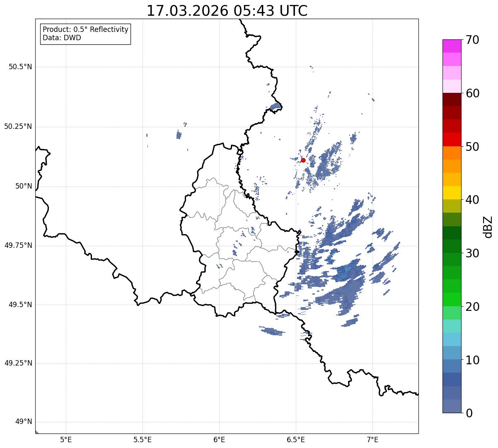The image size is (498, 448).
Task: Click the bright green 20 dBZ colorbar segment
Action: [452, 300]
